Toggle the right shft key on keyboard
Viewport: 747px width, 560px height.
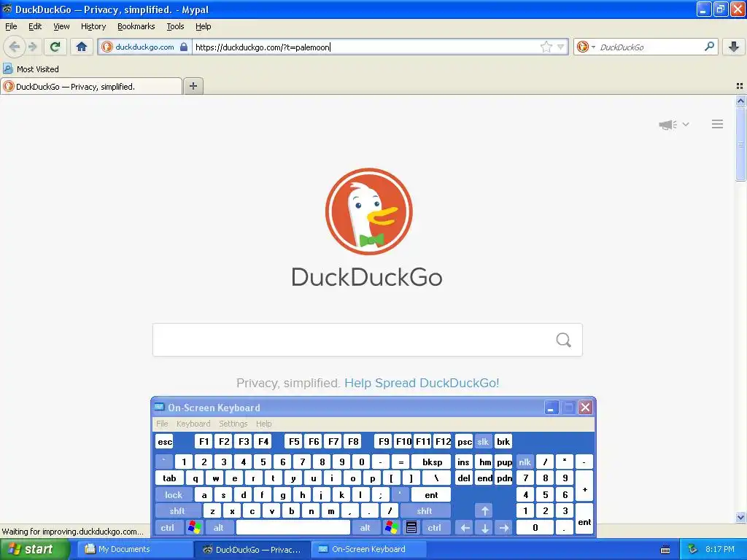[x=424, y=511]
